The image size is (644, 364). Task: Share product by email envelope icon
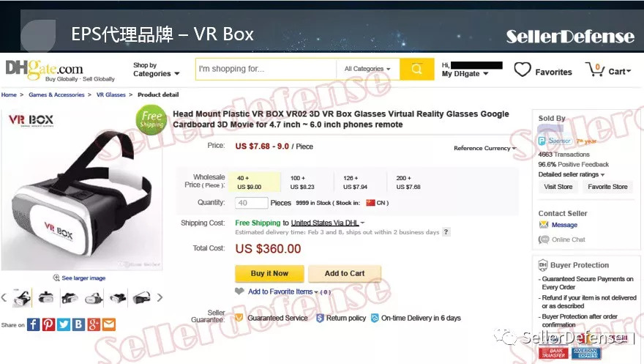click(x=109, y=324)
